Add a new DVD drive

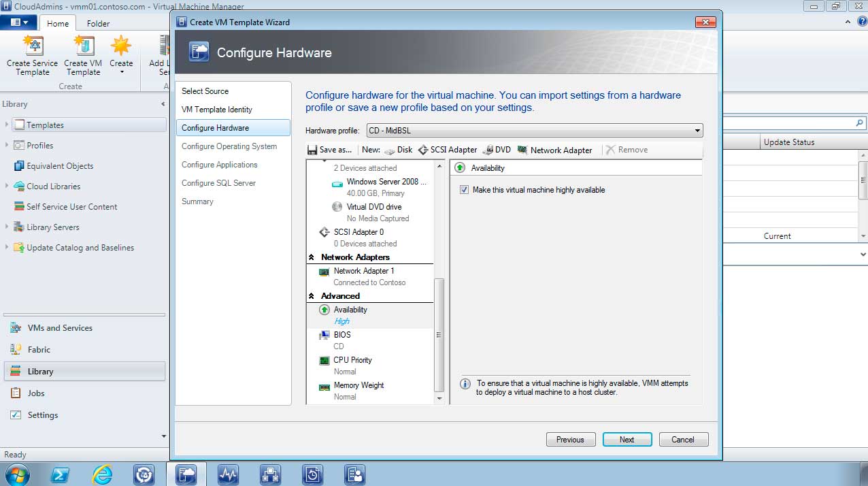pyautogui.click(x=497, y=150)
